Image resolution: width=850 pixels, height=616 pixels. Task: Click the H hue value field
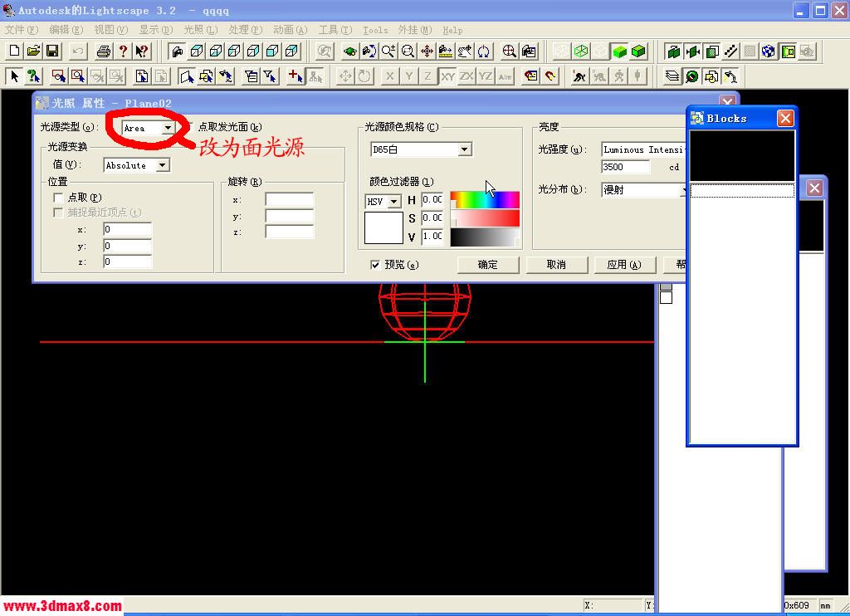[432, 199]
